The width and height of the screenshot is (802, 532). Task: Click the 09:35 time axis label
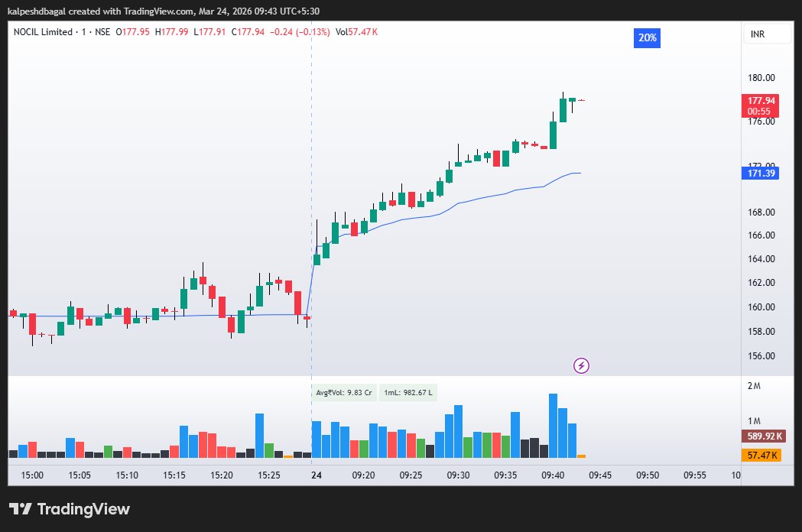pos(505,475)
